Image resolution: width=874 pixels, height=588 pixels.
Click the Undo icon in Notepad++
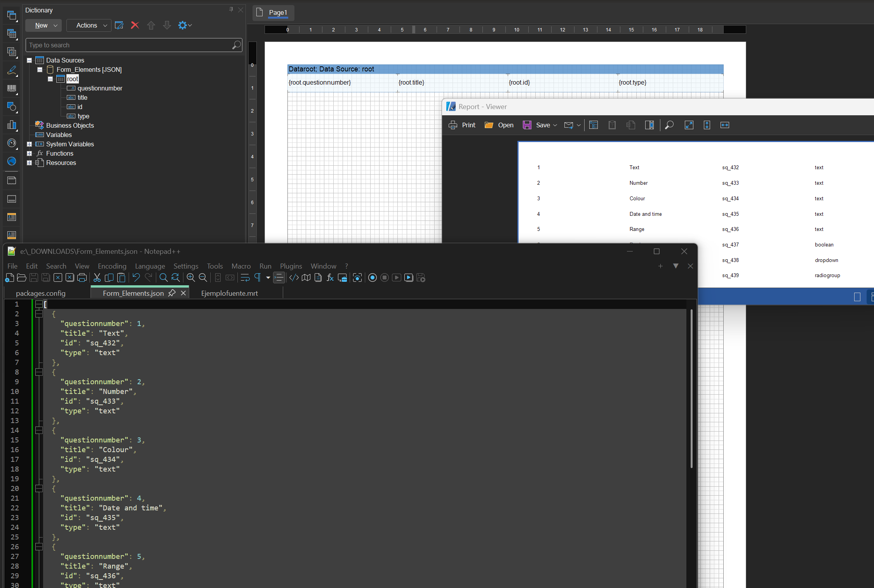click(136, 278)
